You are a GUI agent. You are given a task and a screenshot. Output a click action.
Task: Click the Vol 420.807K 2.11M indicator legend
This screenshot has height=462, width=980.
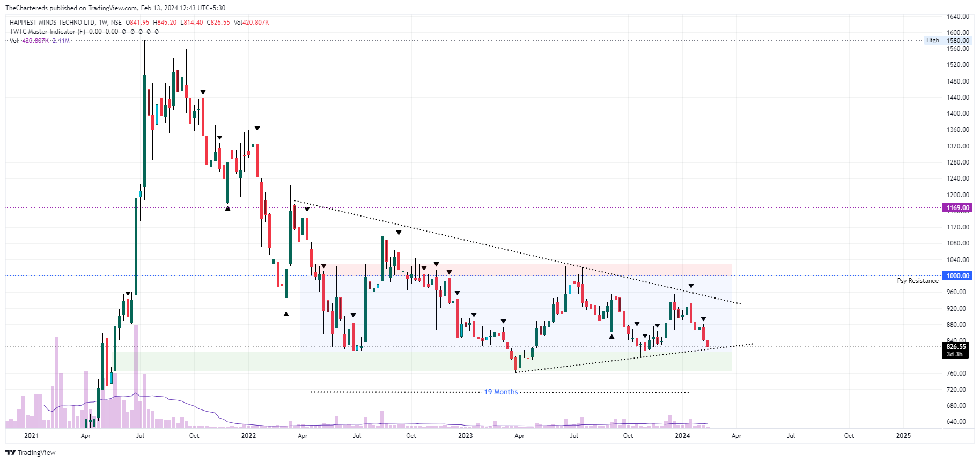(x=40, y=41)
